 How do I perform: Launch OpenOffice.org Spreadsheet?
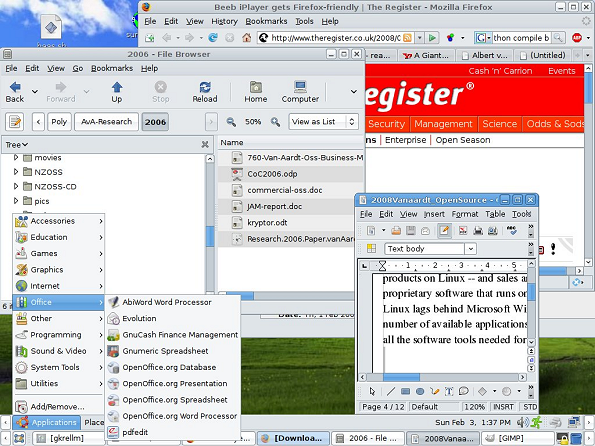(x=173, y=400)
